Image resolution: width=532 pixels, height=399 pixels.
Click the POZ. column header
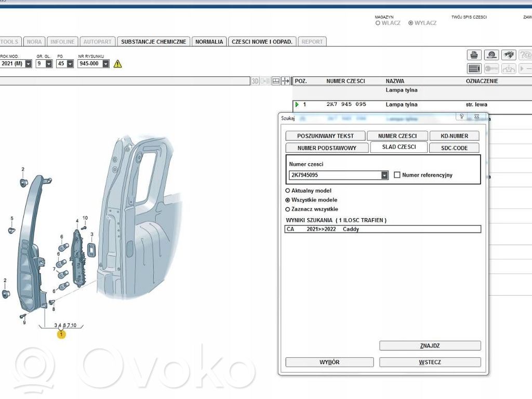click(301, 81)
